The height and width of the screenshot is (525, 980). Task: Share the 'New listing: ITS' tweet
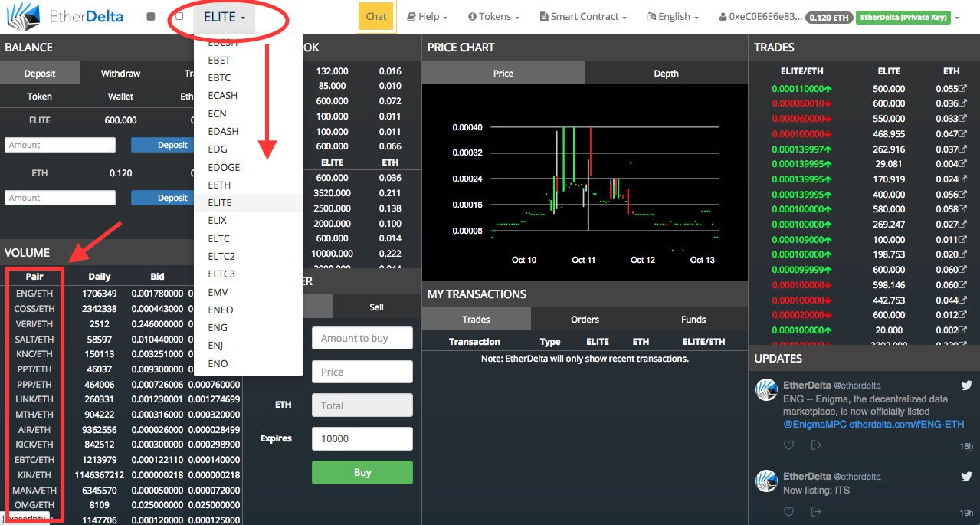pyautogui.click(x=817, y=510)
